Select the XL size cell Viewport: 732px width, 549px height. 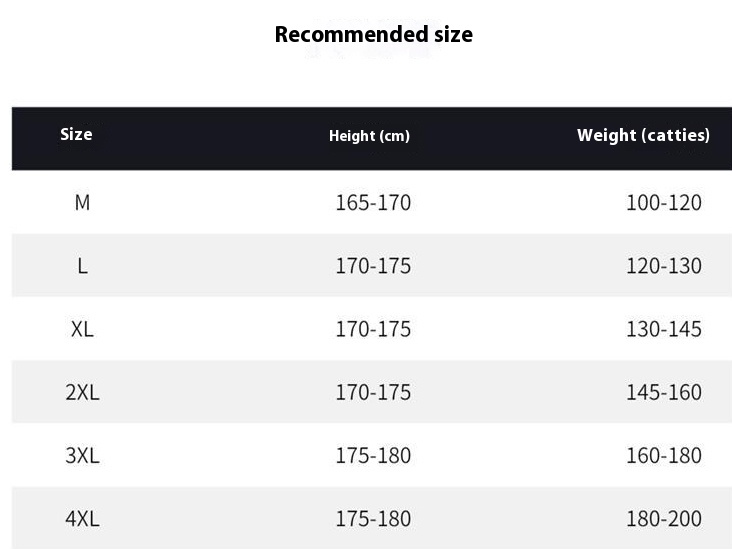(82, 329)
